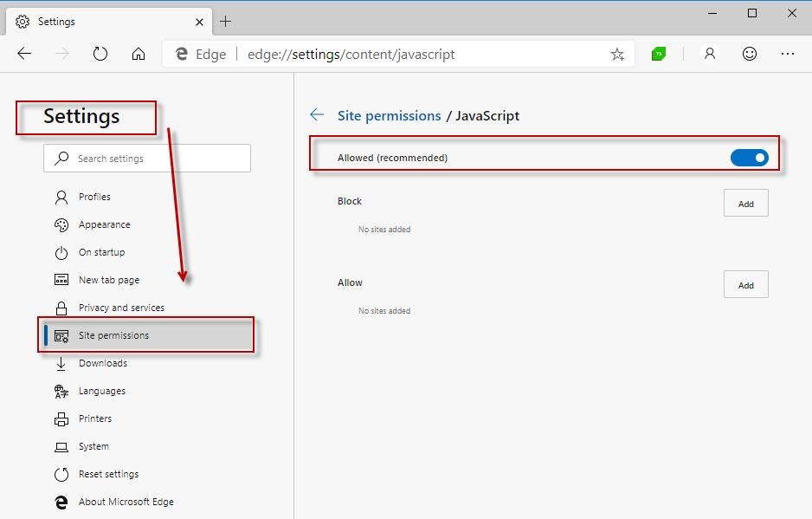Open the Site permissions breadcrumb link
The width and height of the screenshot is (812, 519).
pos(389,115)
